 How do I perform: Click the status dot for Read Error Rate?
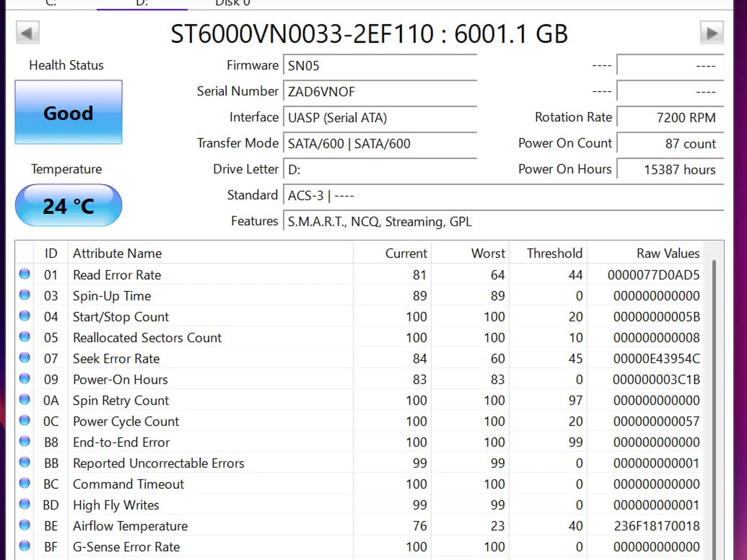click(x=24, y=274)
